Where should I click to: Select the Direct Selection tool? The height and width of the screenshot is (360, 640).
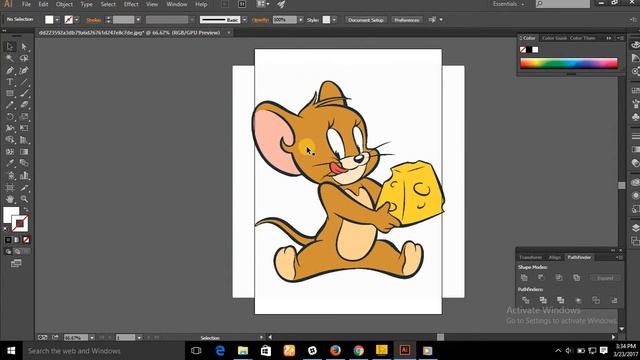click(x=24, y=47)
